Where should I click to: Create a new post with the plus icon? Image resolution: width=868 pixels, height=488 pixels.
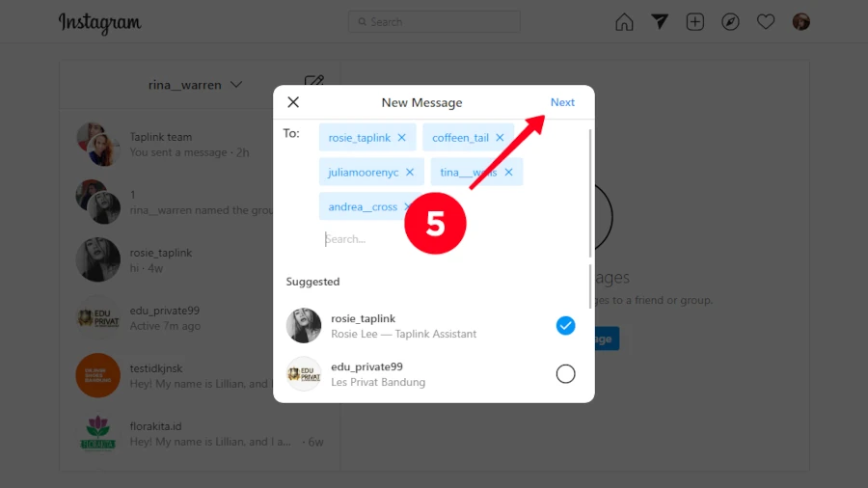click(x=694, y=22)
